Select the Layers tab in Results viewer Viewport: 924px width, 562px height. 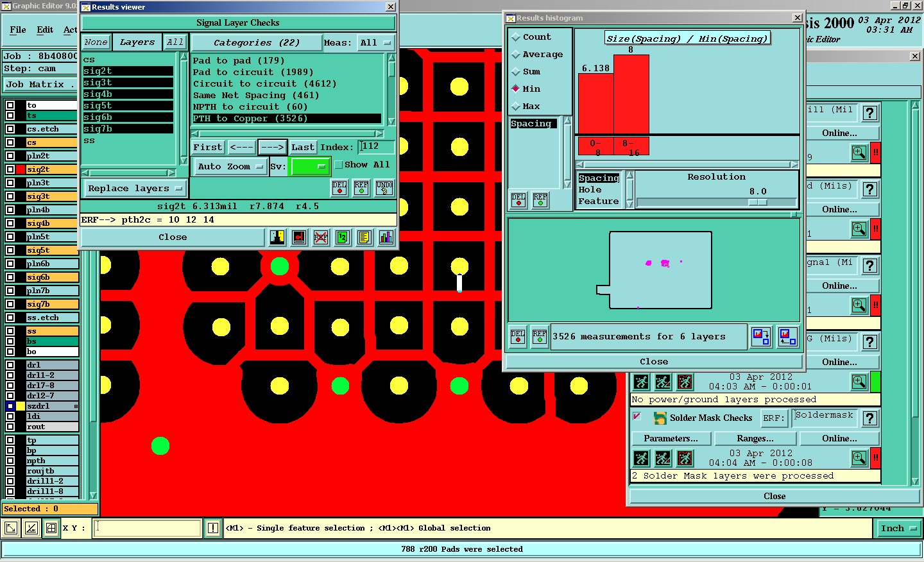pos(137,42)
